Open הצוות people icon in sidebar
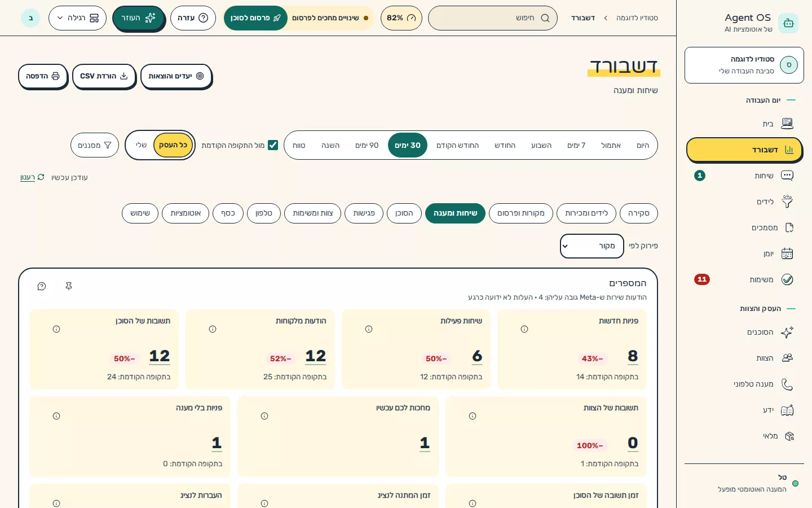The height and width of the screenshot is (508, 812). point(787,358)
